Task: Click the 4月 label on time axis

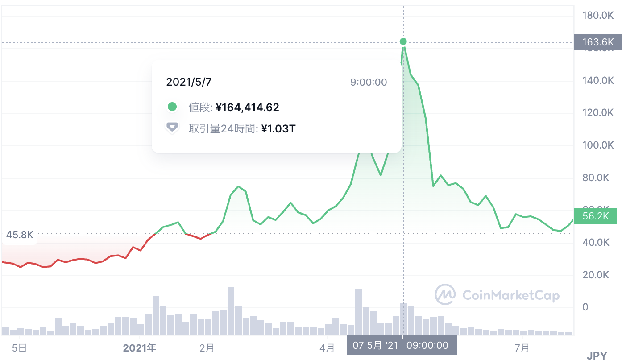Action: (328, 348)
